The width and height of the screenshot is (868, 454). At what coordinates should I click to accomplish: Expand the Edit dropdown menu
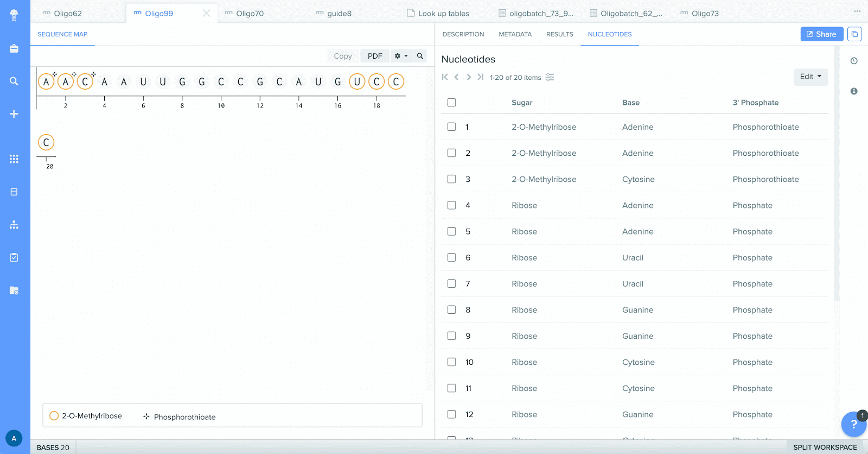click(x=810, y=77)
